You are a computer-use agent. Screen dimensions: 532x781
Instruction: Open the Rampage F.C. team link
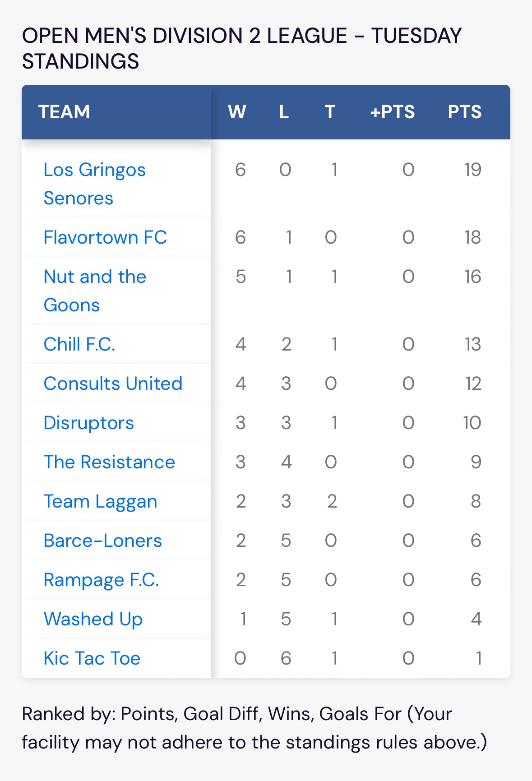tap(101, 580)
